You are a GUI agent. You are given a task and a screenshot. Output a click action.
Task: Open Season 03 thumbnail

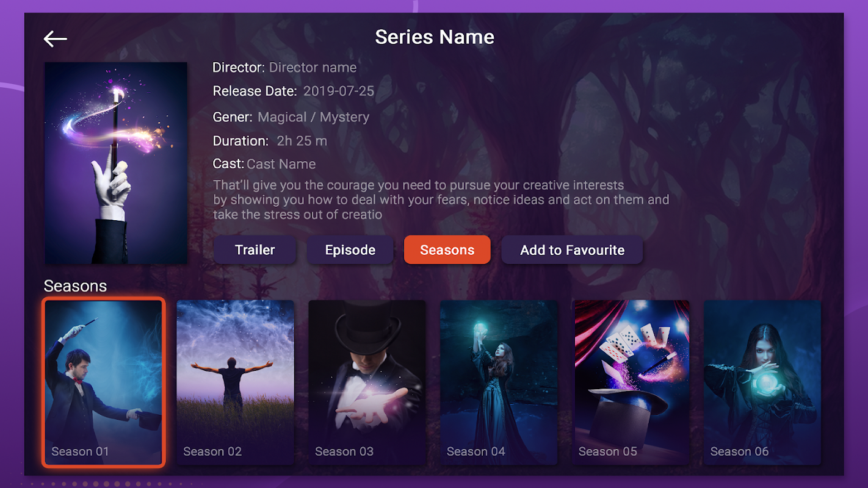coord(367,382)
